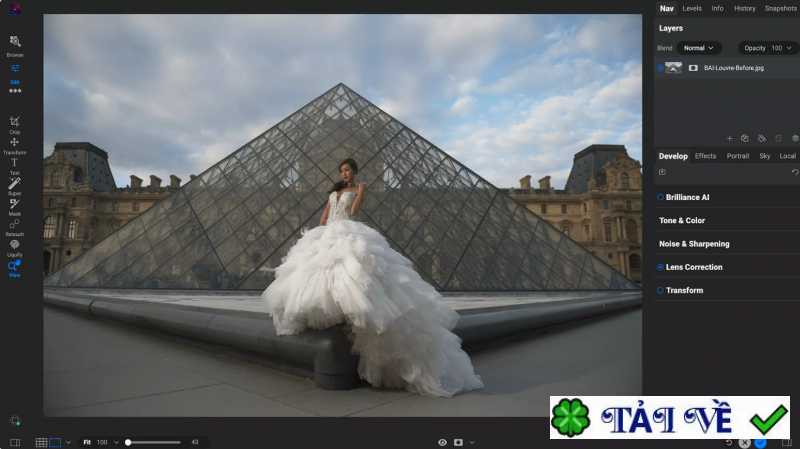Screen dimensions: 800x449
Task: Open the Info tab
Action: [x=717, y=9]
